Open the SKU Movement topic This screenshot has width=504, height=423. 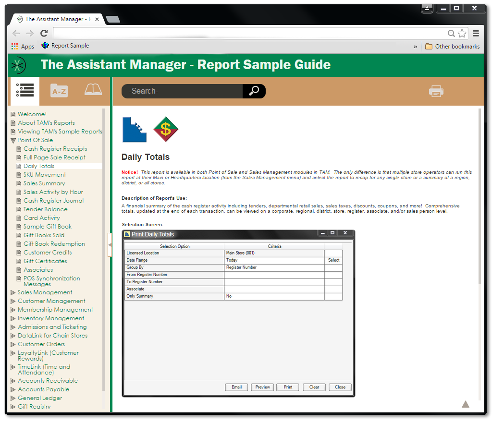45,175
